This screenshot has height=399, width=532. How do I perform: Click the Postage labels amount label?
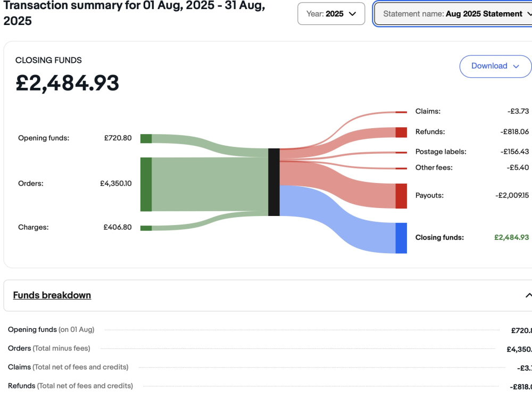[x=514, y=152]
